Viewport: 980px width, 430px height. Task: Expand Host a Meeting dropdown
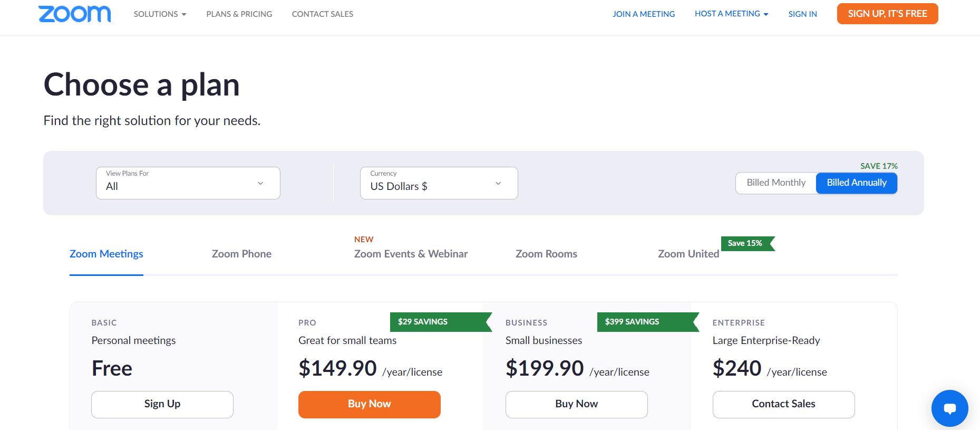pyautogui.click(x=731, y=14)
